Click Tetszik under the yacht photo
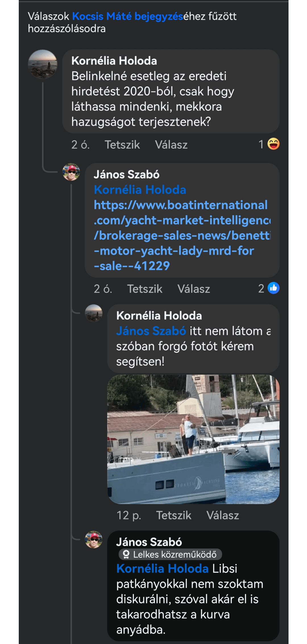The image size is (307, 644). (174, 515)
